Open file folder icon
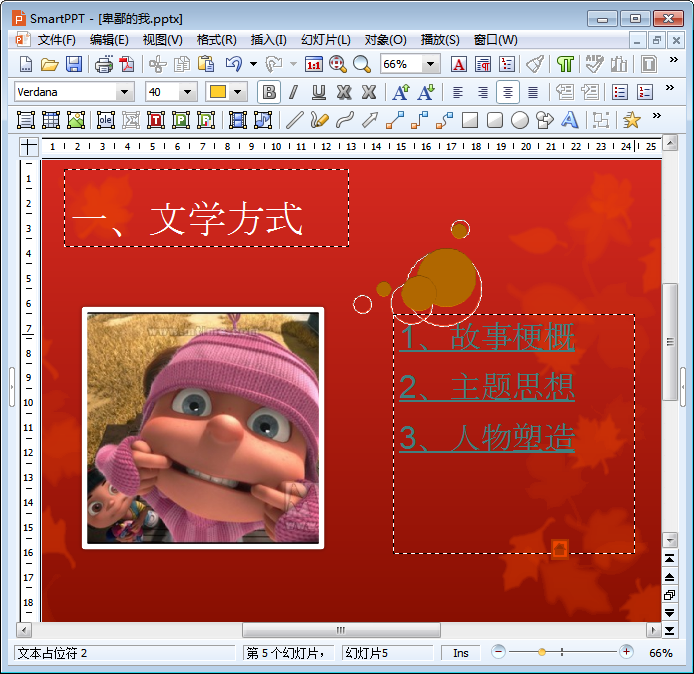This screenshot has height=674, width=694. pos(49,65)
